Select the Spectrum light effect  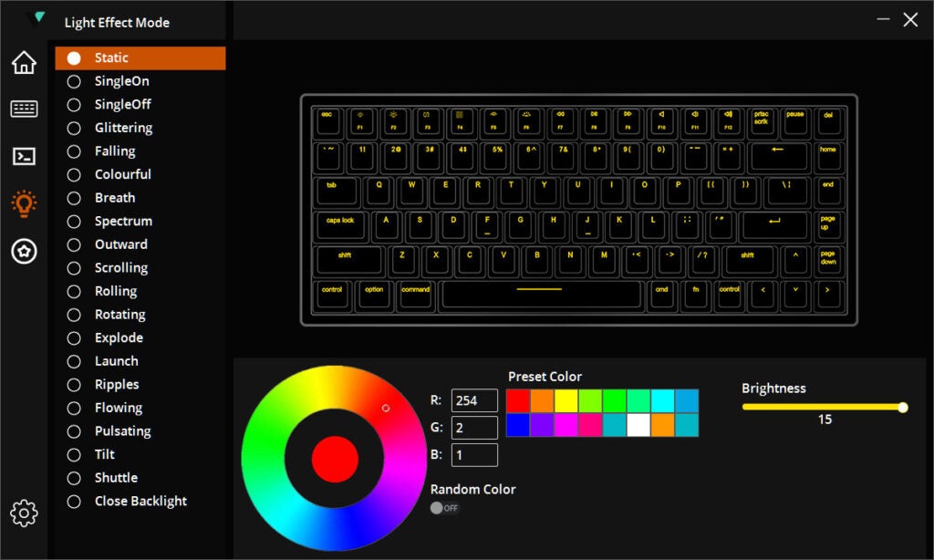[x=140, y=221]
